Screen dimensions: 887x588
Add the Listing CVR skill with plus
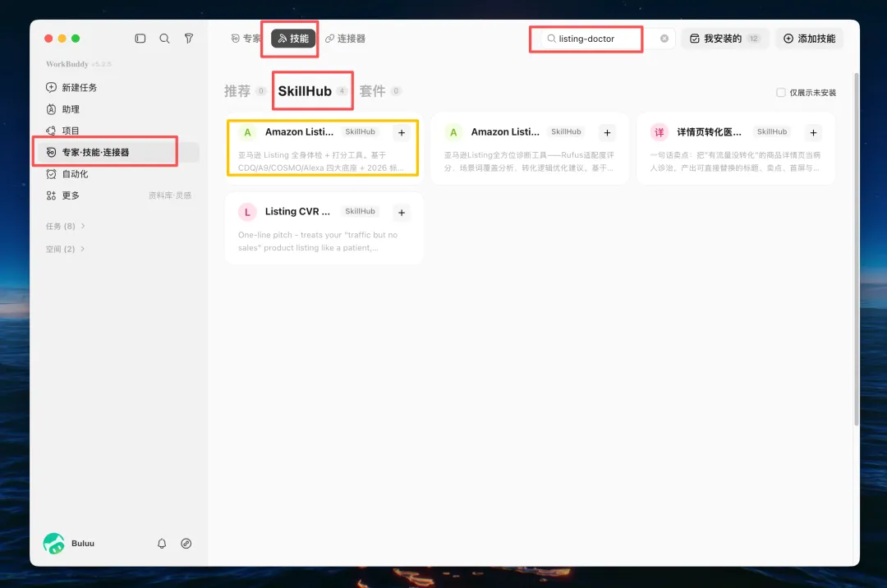pos(402,213)
